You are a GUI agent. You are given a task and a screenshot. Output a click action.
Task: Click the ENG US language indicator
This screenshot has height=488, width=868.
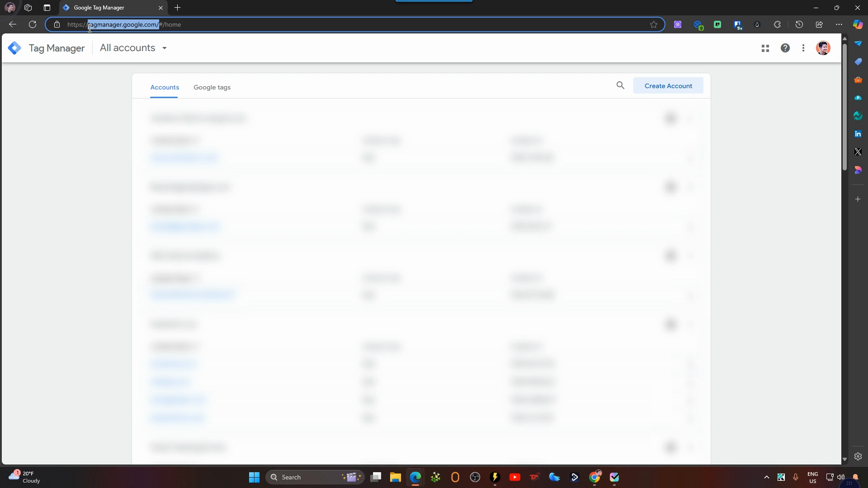coord(813,477)
